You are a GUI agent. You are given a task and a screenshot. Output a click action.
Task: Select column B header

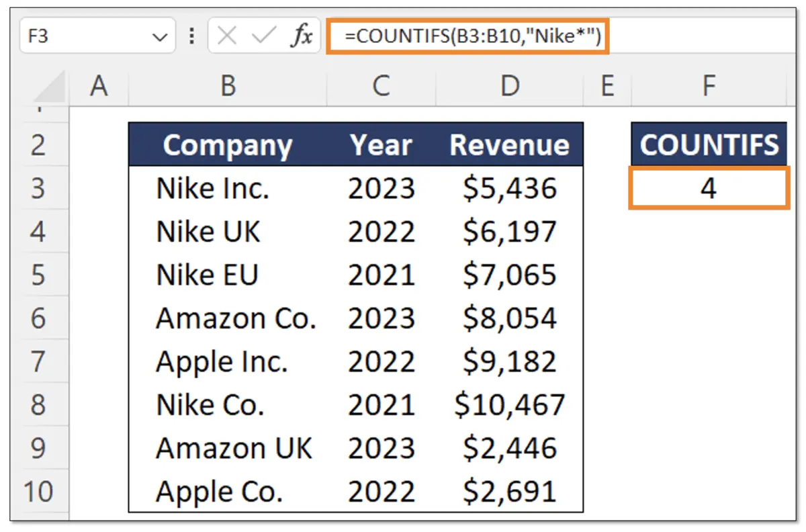228,86
